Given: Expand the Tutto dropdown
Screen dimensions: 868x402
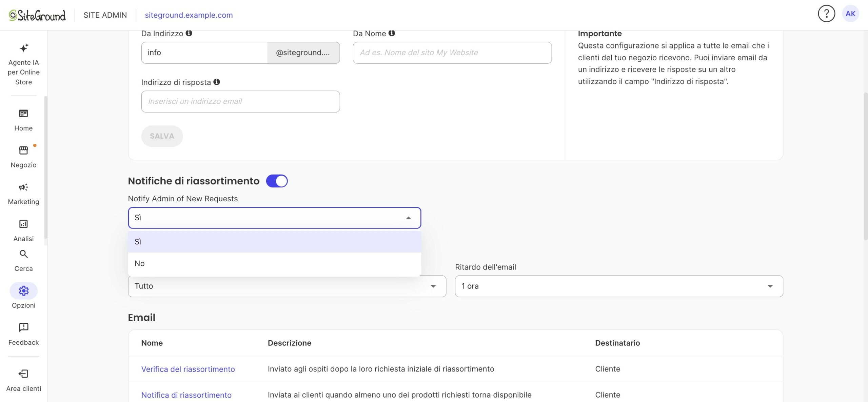Looking at the screenshot, I should (x=287, y=286).
